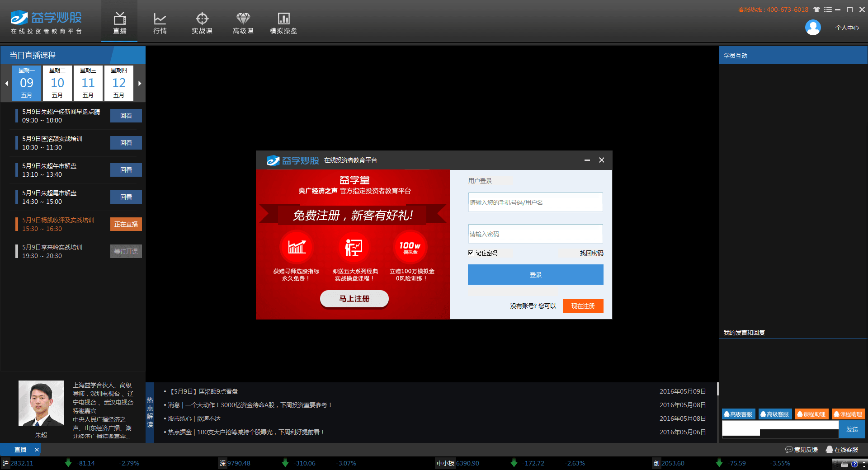Screen dimensions: 868x470
Task: Click the soft keyboard icon in the tray
Action: (x=844, y=464)
